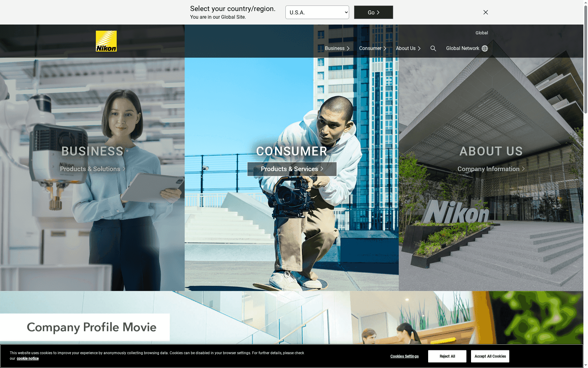Reject All cookies
This screenshot has height=368, width=588.
pos(447,356)
